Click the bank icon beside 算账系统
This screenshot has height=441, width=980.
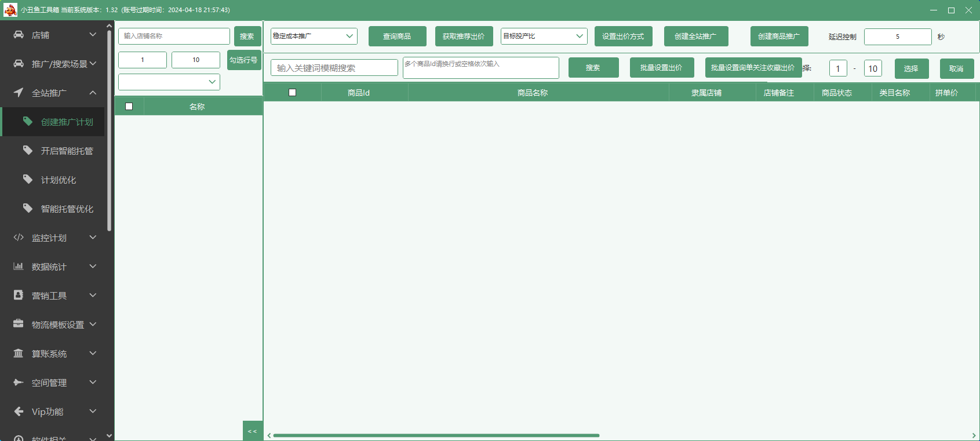click(19, 353)
